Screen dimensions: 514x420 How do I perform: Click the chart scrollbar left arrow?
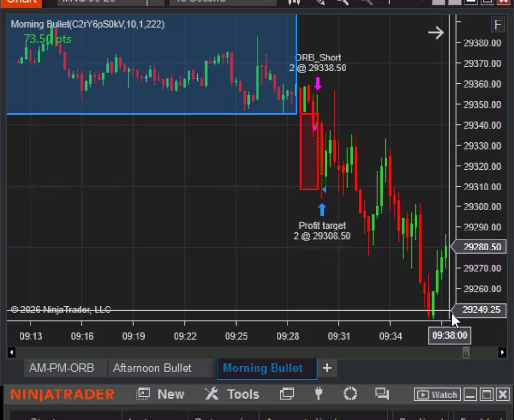11,352
